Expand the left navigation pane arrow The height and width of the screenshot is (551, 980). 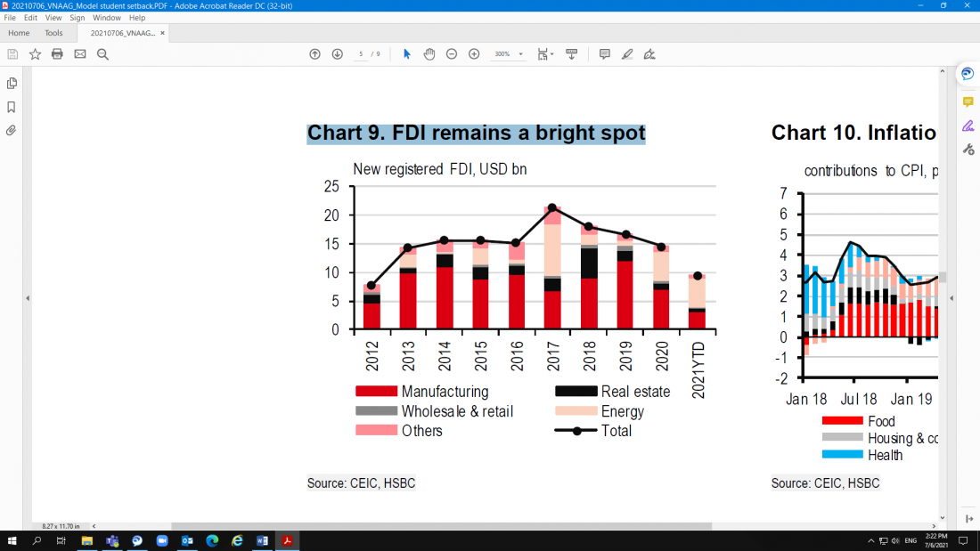click(x=28, y=298)
